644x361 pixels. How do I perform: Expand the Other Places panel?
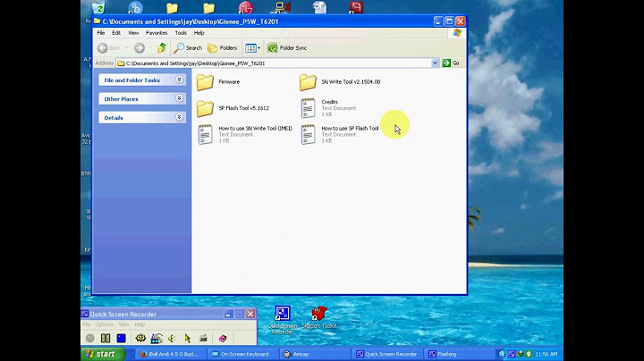click(x=179, y=98)
